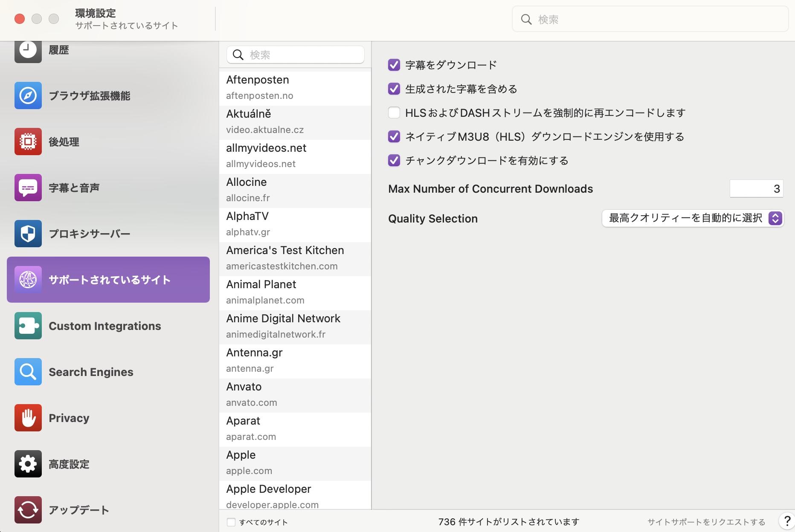Click the Max Concurrent Downloads field
795x532 pixels.
(x=756, y=188)
